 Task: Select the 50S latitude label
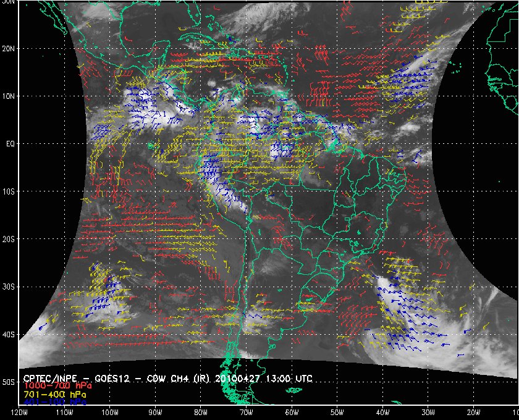point(9,382)
